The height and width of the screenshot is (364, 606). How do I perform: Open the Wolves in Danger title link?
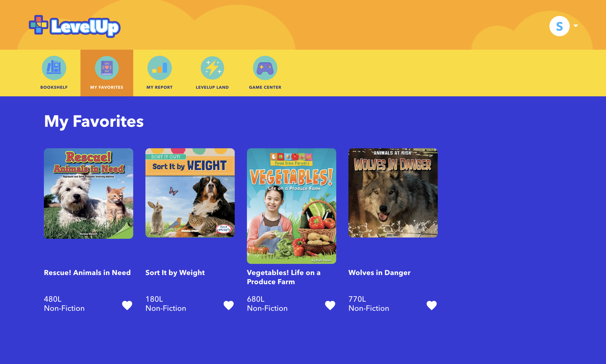[379, 272]
